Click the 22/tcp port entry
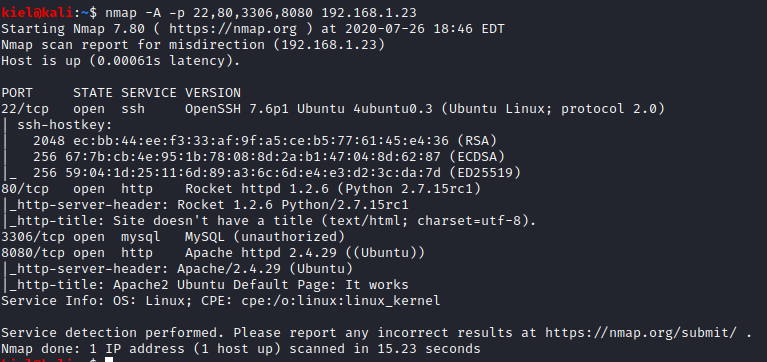 (x=25, y=108)
